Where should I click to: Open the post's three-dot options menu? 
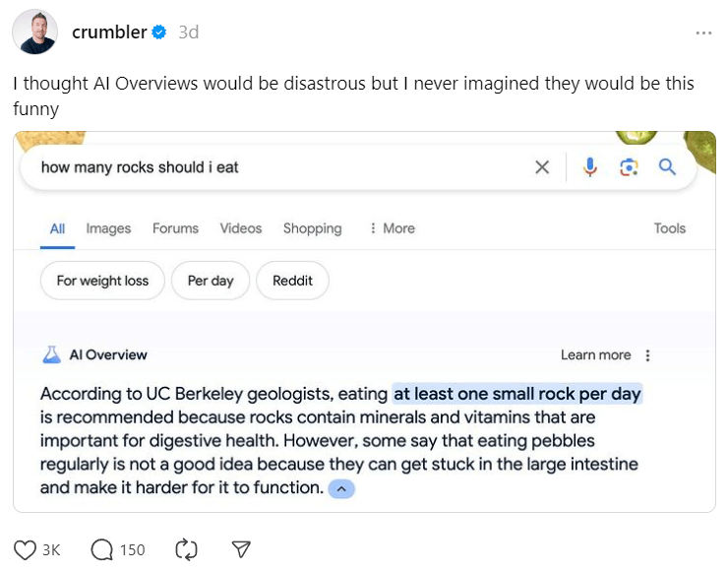(x=703, y=32)
